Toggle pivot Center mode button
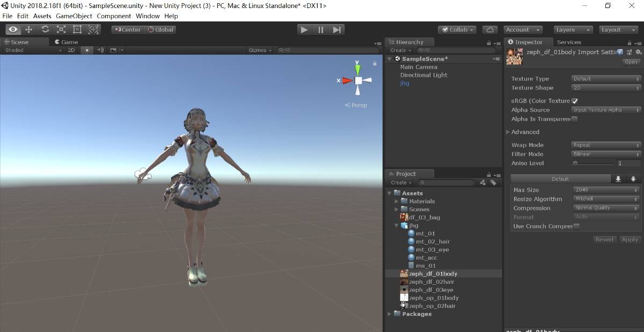 (x=128, y=29)
